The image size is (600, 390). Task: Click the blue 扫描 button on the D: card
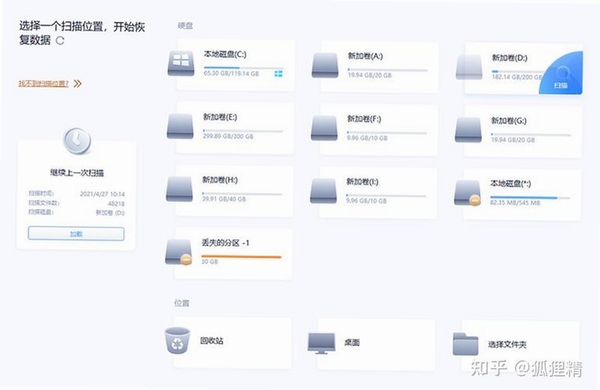561,73
